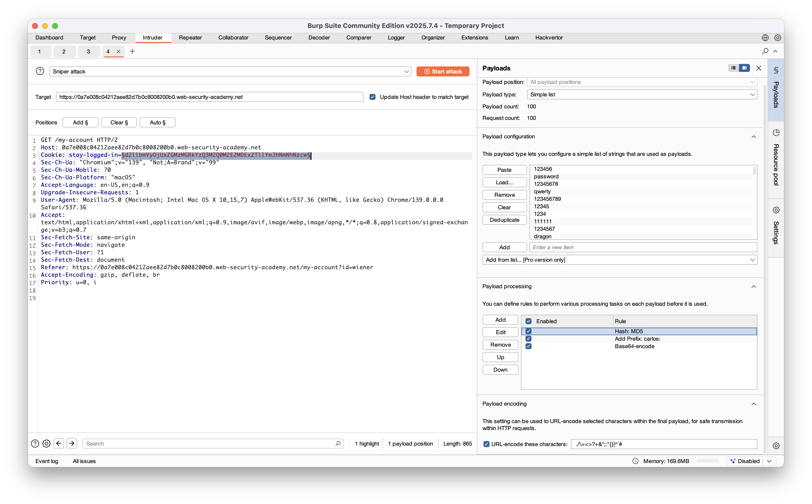
Task: Click the Deduplicate payload button
Action: point(504,220)
